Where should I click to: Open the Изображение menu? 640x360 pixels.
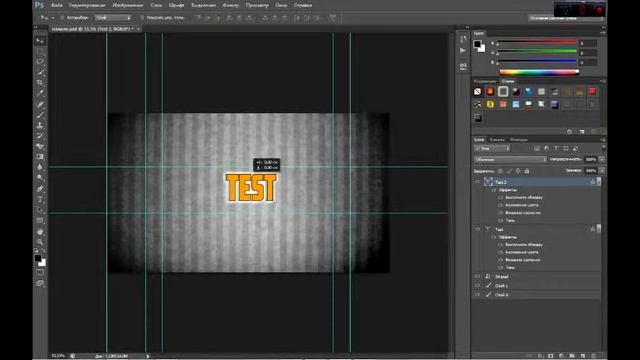128,5
